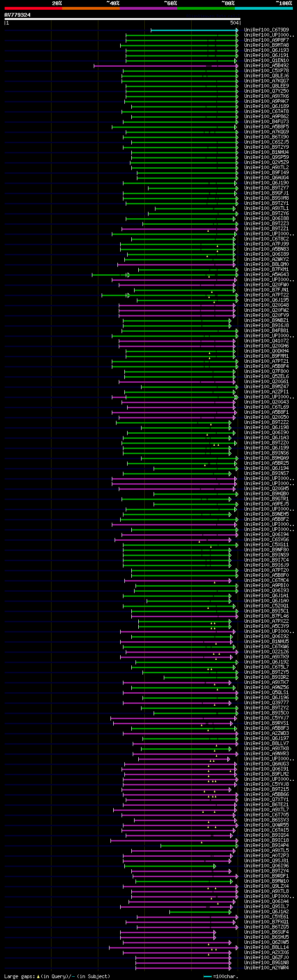Click the cyan ~100% identity legend segment

pos(264,8)
